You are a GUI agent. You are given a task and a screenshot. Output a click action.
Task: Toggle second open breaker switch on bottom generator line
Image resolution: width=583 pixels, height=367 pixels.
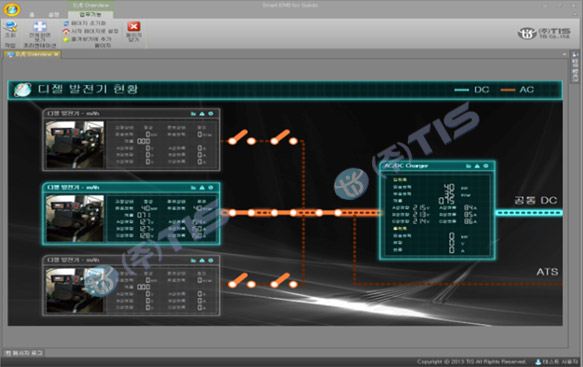[x=284, y=281]
